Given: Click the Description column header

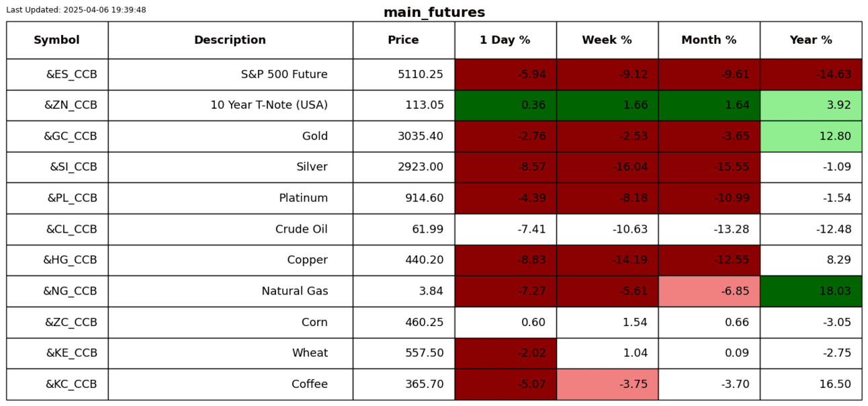Looking at the screenshot, I should [230, 40].
